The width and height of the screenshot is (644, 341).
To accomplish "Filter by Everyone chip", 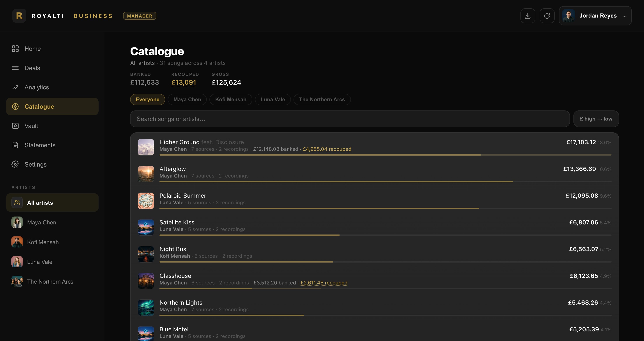I will [x=147, y=99].
